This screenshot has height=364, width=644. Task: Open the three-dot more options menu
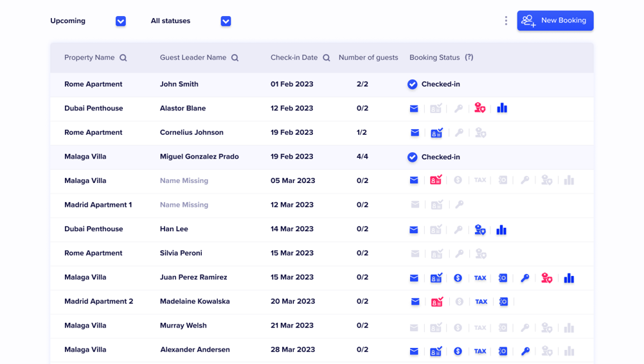click(506, 21)
